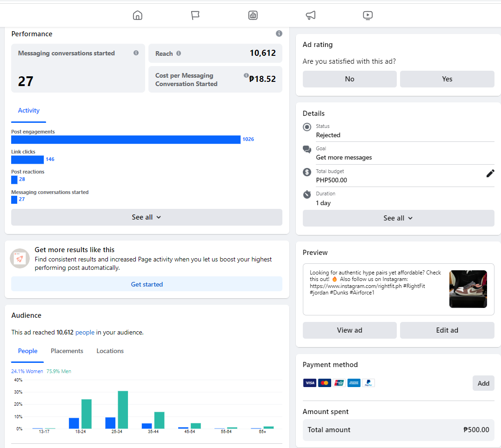
Task: Click the Edit ad button
Action: (x=447, y=330)
